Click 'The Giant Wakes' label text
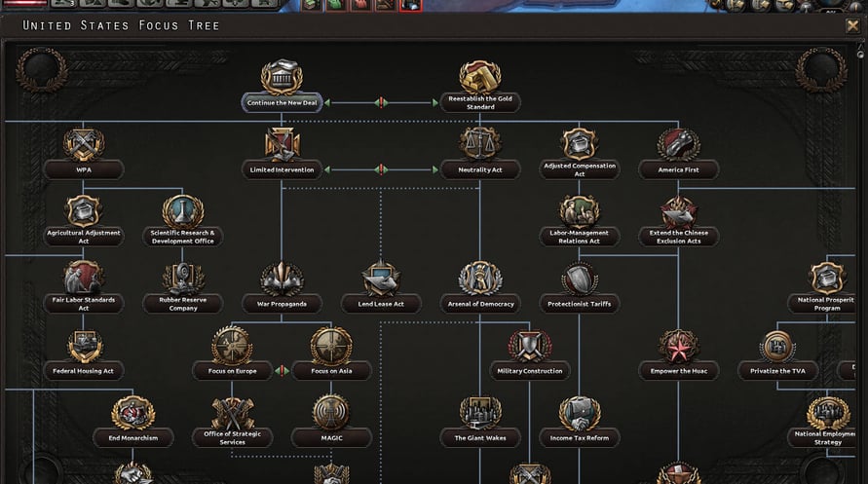This screenshot has height=484, width=868. (x=480, y=437)
